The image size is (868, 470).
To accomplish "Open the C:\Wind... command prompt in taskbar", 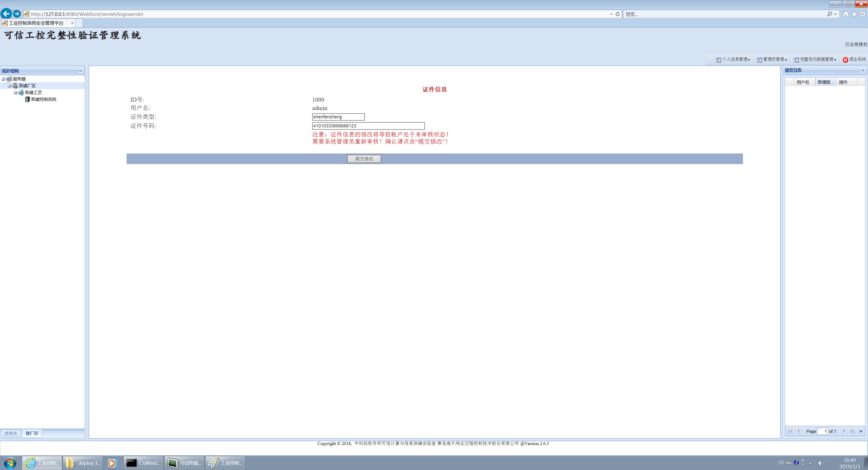I will pos(143,463).
